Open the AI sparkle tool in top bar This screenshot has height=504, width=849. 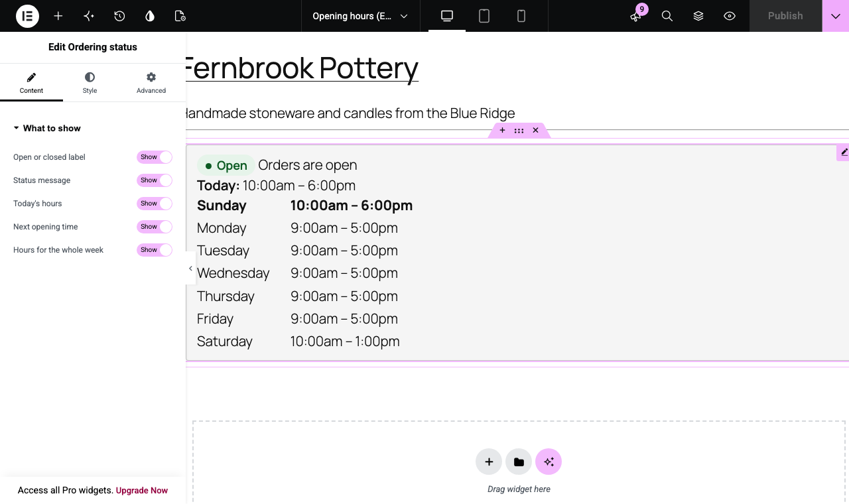coord(89,16)
